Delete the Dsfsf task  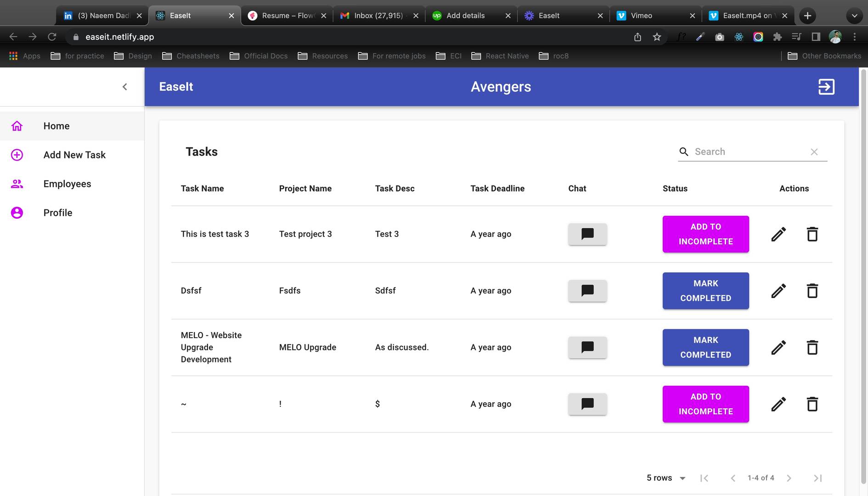tap(812, 291)
